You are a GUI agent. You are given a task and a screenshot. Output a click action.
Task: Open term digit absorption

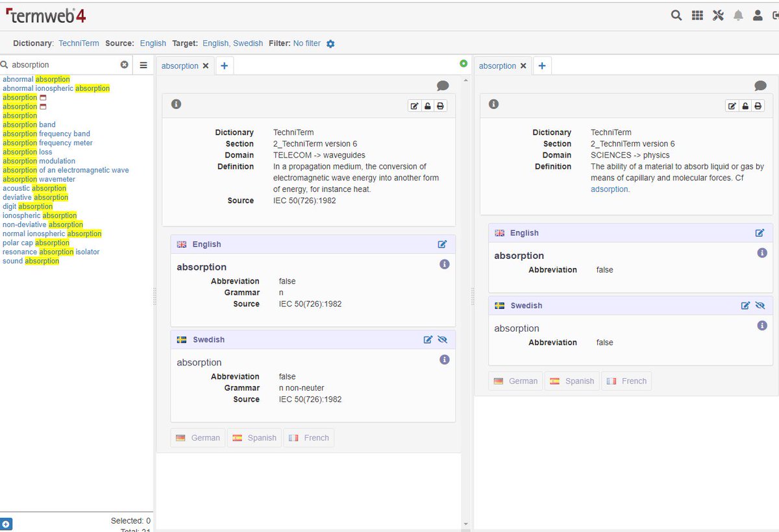[x=27, y=206]
